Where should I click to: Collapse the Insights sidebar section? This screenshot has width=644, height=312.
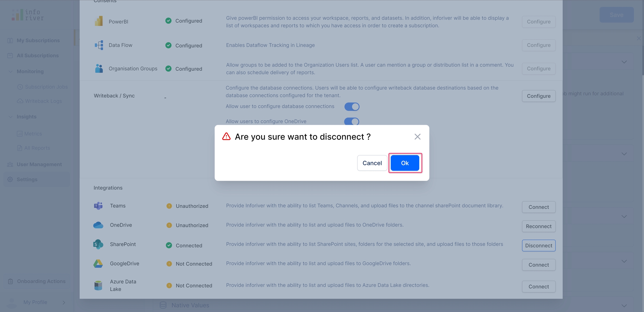pos(10,117)
